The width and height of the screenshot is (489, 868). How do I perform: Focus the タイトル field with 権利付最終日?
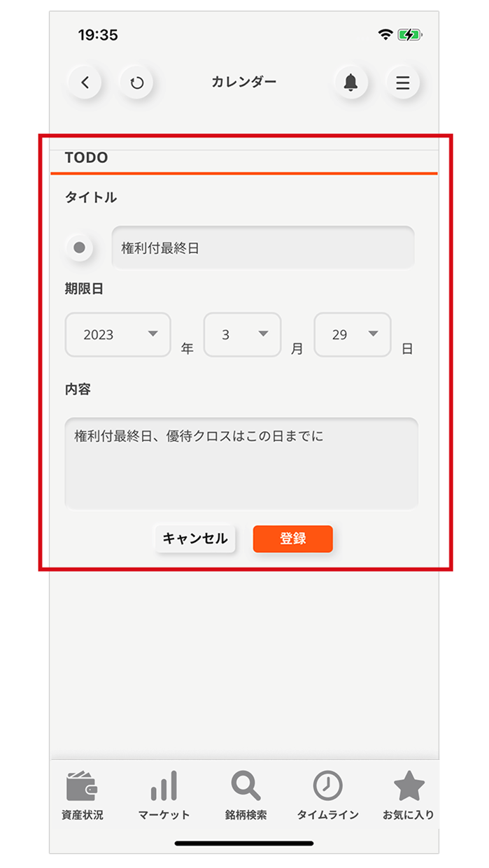263,248
